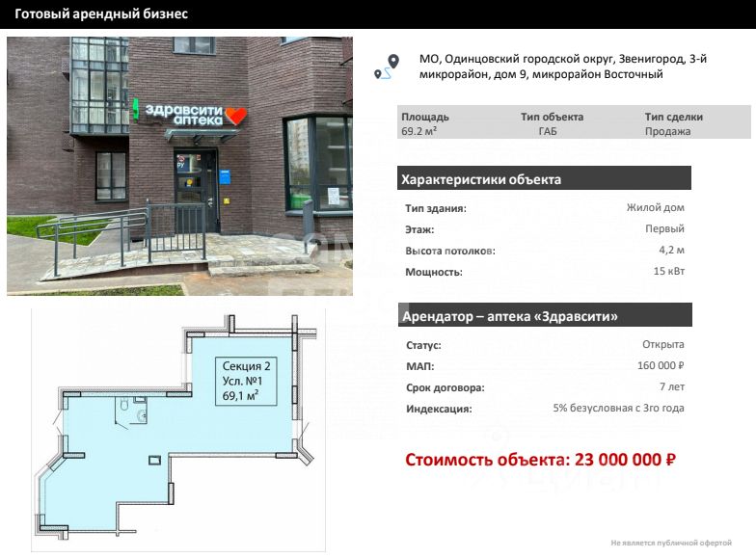Viewport: 756px width, 558px height.
Task: Click the contract term '7 лет'
Action: (x=672, y=387)
